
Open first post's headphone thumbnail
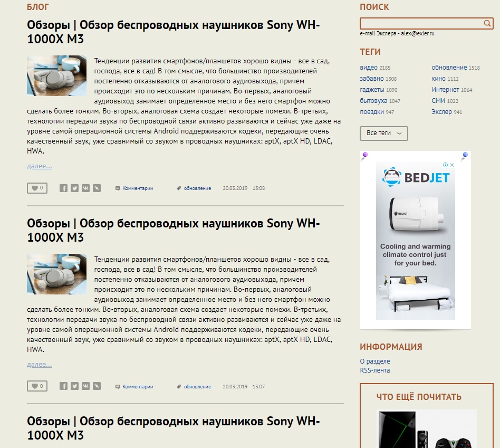(57, 75)
